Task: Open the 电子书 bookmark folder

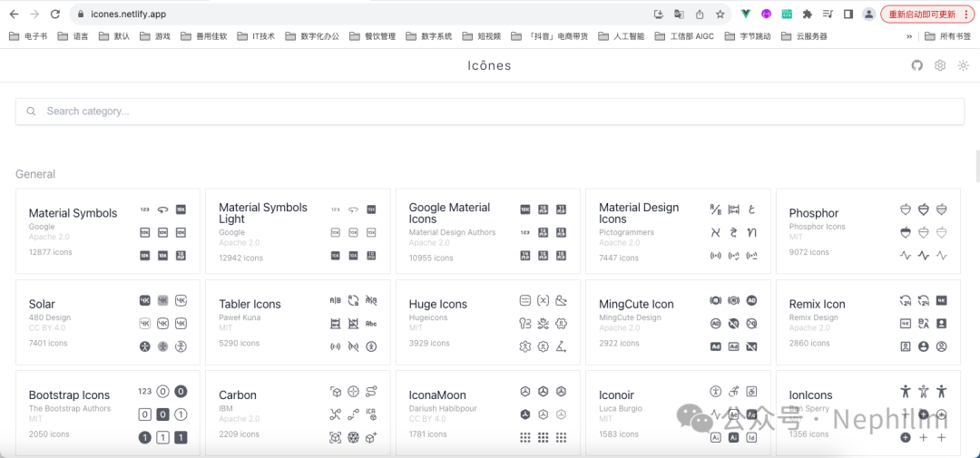Action: point(28,36)
